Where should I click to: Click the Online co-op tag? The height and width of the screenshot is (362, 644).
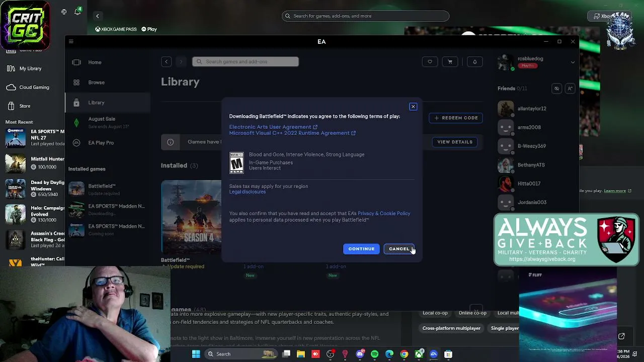click(472, 313)
